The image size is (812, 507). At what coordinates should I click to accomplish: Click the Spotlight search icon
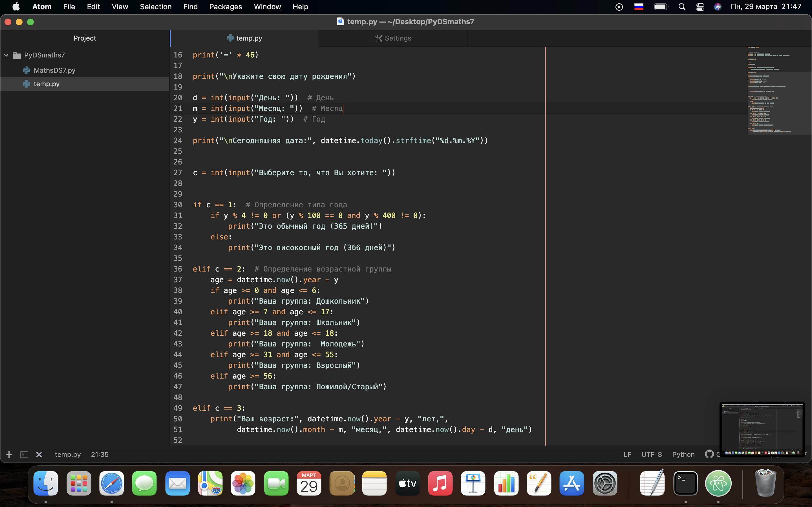681,7
